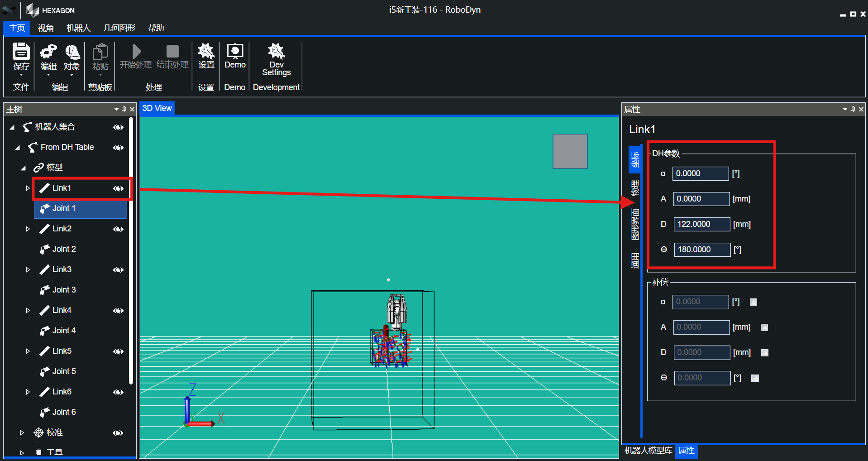Launch the Demo icon in ribbon
Image resolution: width=868 pixels, height=461 pixels.
coord(235,55)
